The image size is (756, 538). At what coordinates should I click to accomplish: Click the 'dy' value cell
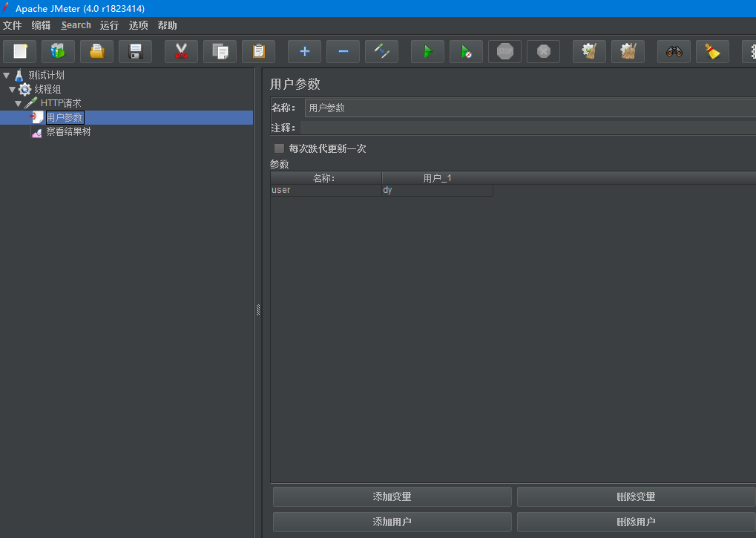pyautogui.click(x=437, y=190)
